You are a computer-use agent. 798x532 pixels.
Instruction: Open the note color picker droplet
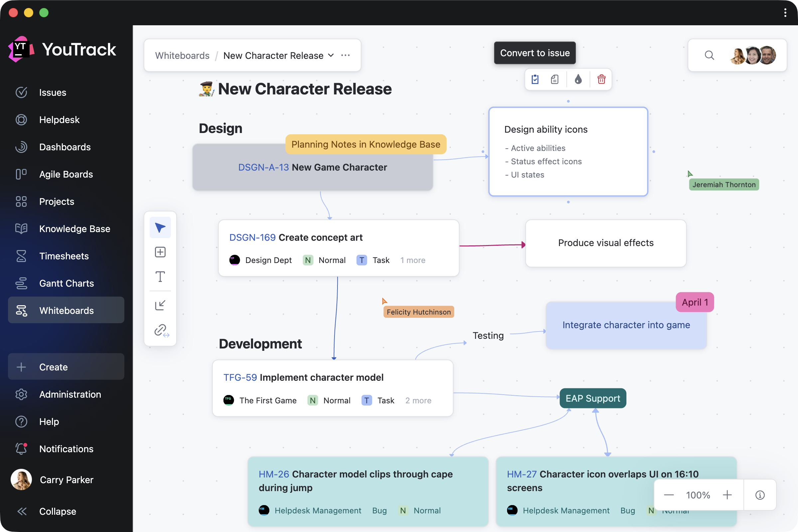[578, 79]
